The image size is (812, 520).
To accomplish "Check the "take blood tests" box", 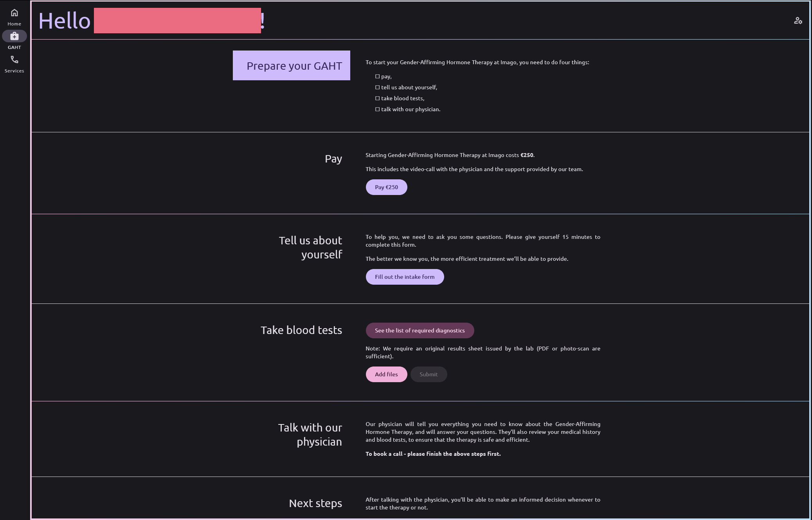I will point(378,98).
